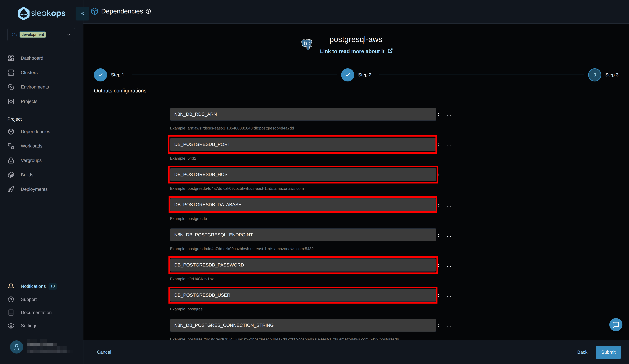Click the Dependencies help question mark icon
The height and width of the screenshot is (364, 629).
(x=148, y=11)
